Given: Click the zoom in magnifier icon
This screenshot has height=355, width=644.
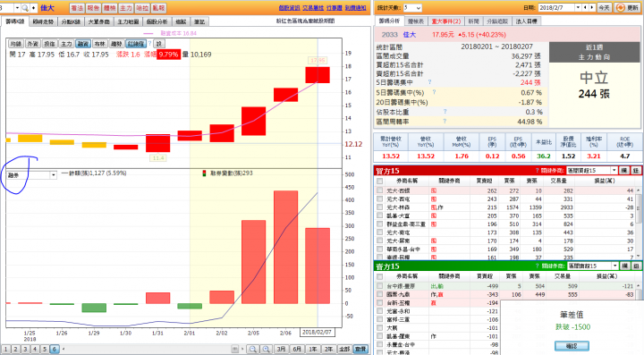Looking at the screenshot, I should [267, 350].
